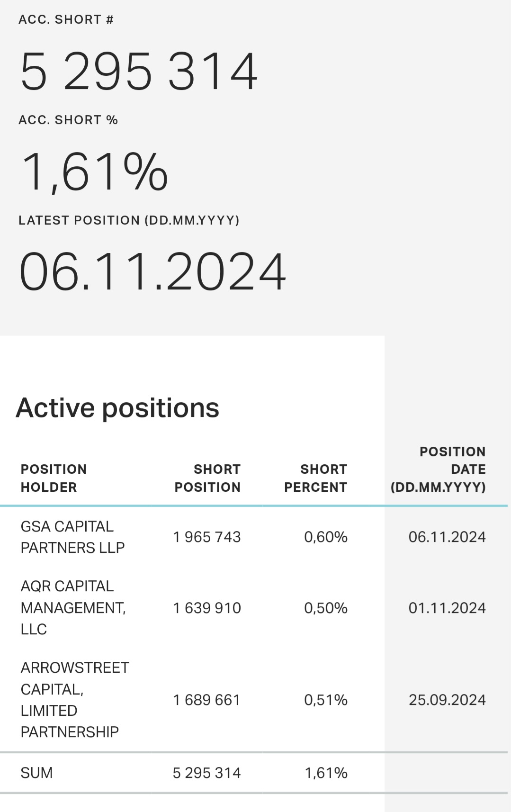Sort by SHORT POSITION column header
511x812 pixels.
[207, 478]
